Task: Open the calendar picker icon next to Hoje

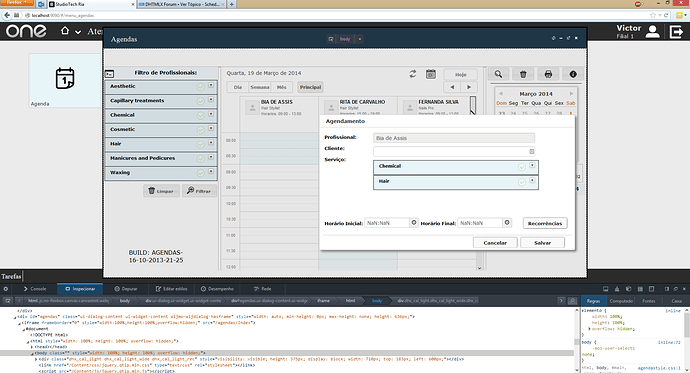Action: pos(431,74)
